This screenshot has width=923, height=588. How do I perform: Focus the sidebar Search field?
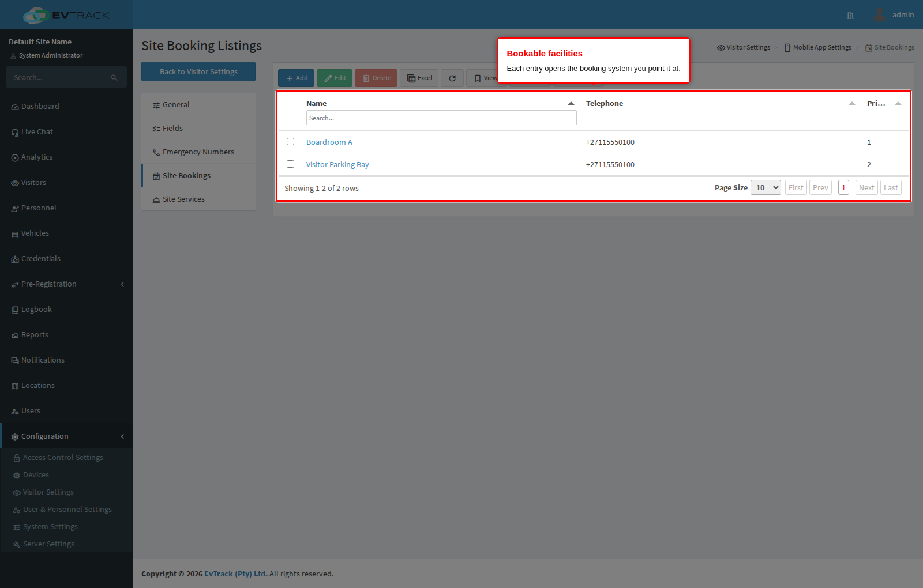click(58, 77)
